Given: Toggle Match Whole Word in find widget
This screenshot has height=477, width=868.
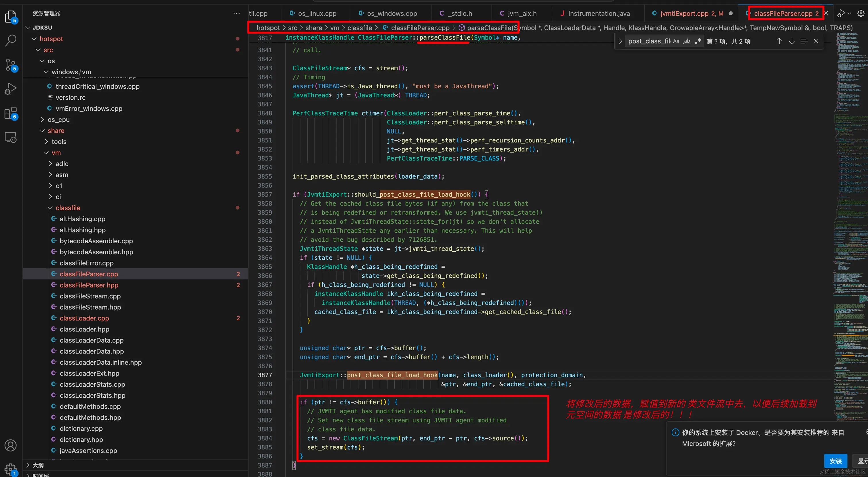Looking at the screenshot, I should (x=687, y=41).
